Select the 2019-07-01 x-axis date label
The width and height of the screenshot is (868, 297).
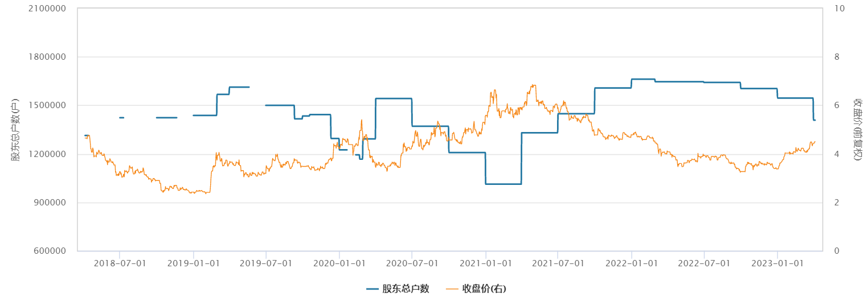(266, 263)
